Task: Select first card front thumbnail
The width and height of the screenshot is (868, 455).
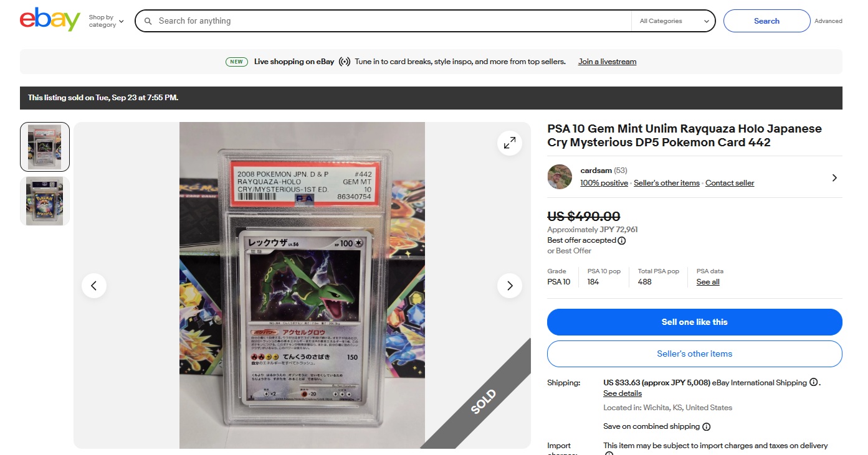Action: (x=45, y=147)
